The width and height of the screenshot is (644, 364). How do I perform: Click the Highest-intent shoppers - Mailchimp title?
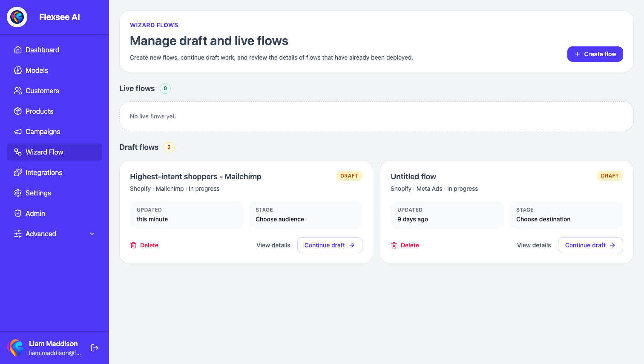[195, 177]
